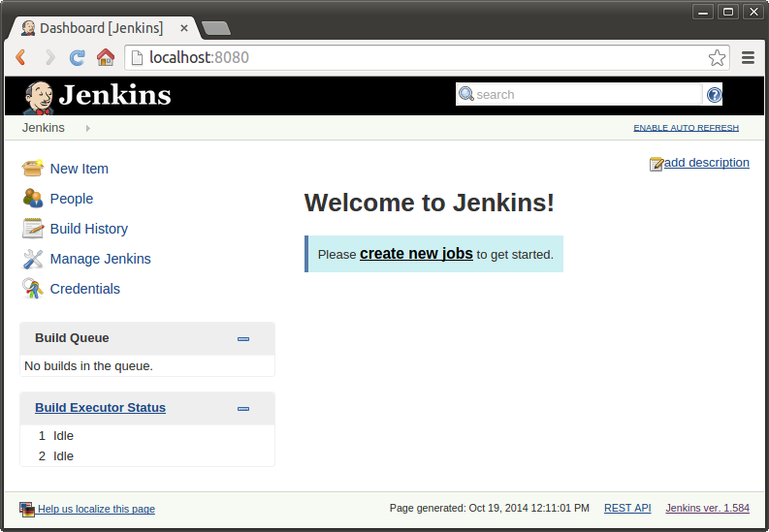This screenshot has width=769, height=532.
Task: Click the Welcome to Jenkins! heading
Action: [x=430, y=203]
